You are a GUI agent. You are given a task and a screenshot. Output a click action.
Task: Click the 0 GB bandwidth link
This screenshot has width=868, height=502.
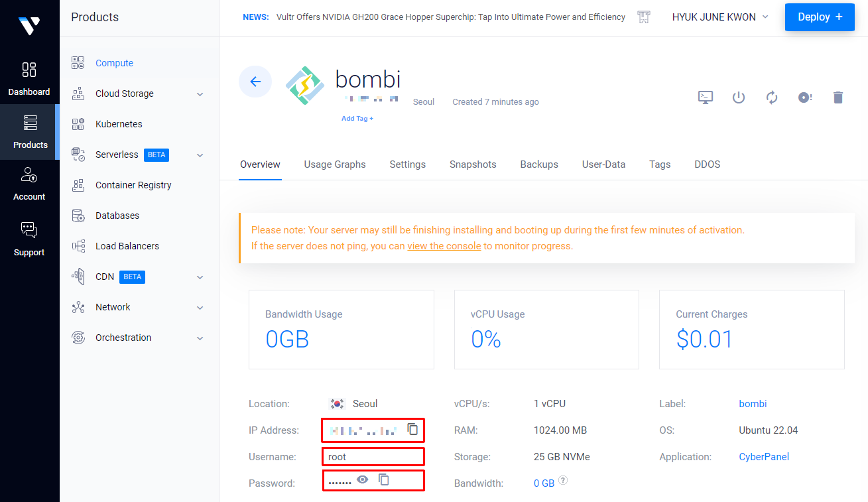pyautogui.click(x=544, y=483)
